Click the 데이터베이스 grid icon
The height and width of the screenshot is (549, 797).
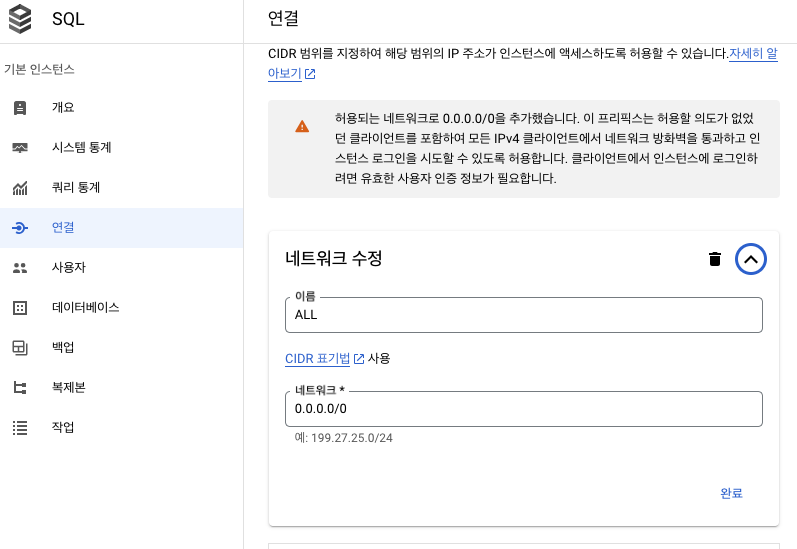[20, 308]
